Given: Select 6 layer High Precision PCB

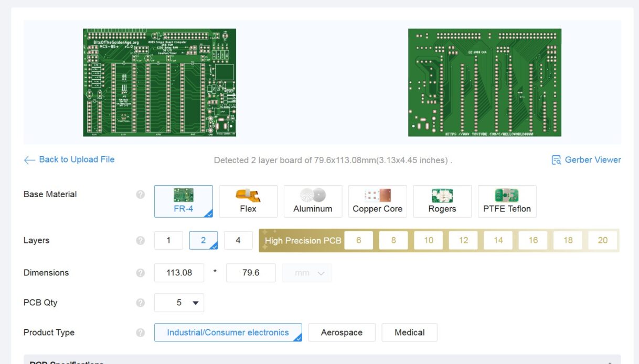Looking at the screenshot, I should point(358,240).
